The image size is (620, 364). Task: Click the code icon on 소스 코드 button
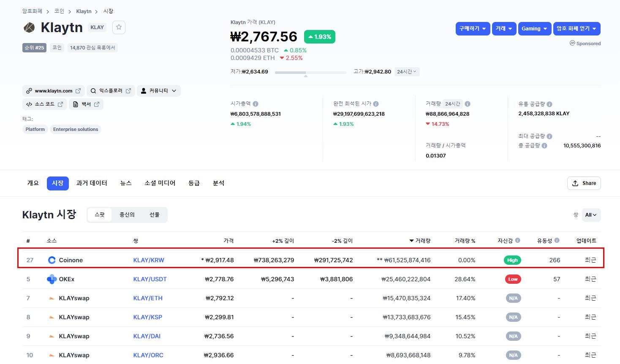(x=29, y=104)
